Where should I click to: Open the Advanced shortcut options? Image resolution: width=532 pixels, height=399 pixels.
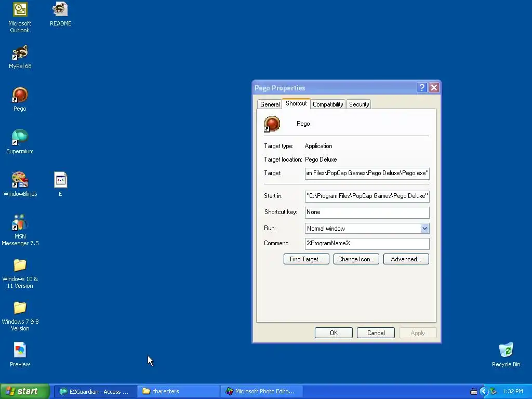[x=406, y=259]
